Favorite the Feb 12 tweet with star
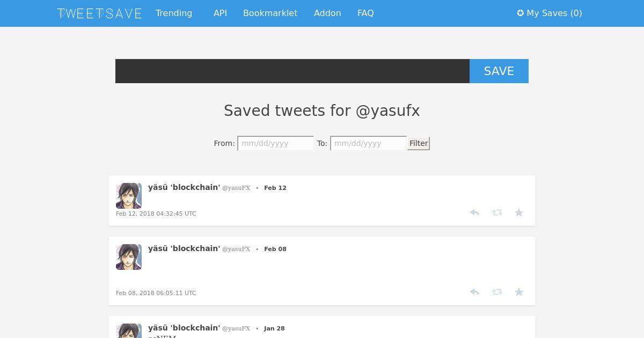644x338 pixels. (519, 212)
